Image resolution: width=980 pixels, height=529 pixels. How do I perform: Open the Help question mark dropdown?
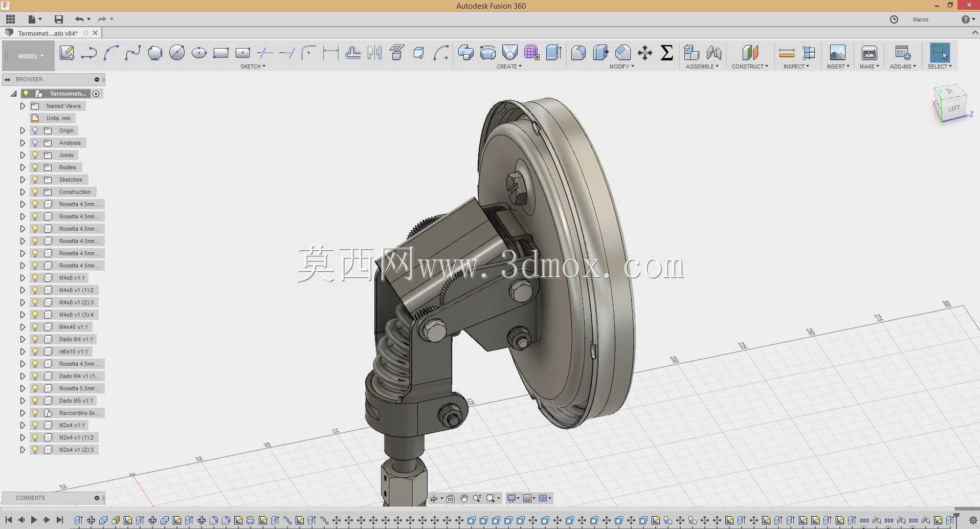(968, 19)
